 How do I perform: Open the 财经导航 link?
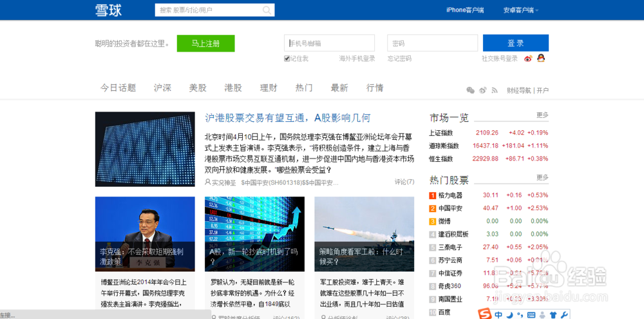(518, 90)
